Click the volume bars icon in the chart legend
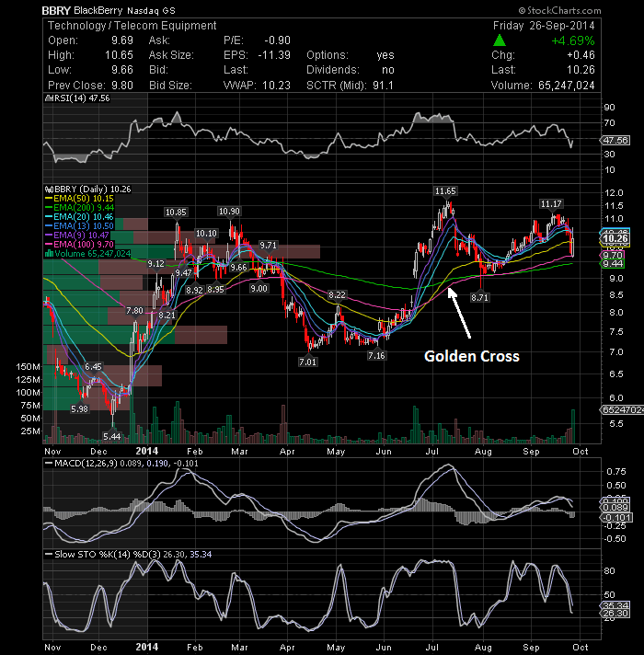644x655 pixels. coord(49,254)
